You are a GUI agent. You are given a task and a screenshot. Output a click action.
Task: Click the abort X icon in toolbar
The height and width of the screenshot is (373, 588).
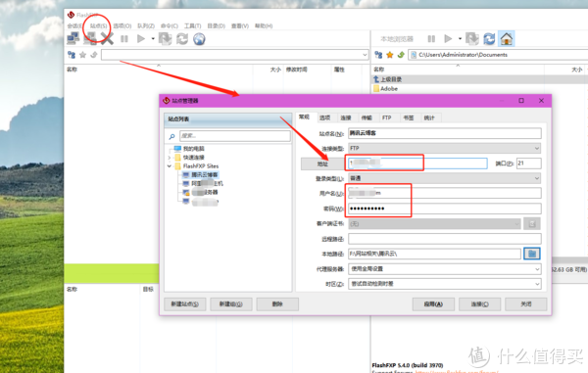(x=107, y=38)
